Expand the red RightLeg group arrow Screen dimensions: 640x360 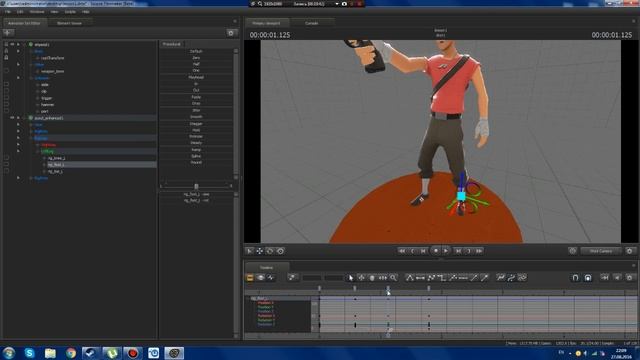[38, 144]
